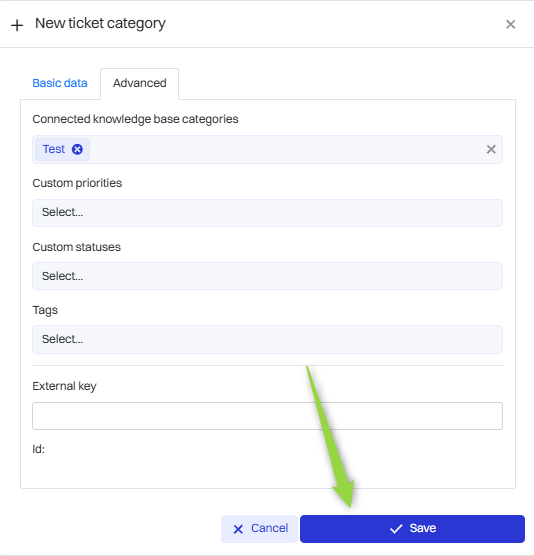This screenshot has width=534, height=556.
Task: Click the New ticket category title
Action: point(100,23)
